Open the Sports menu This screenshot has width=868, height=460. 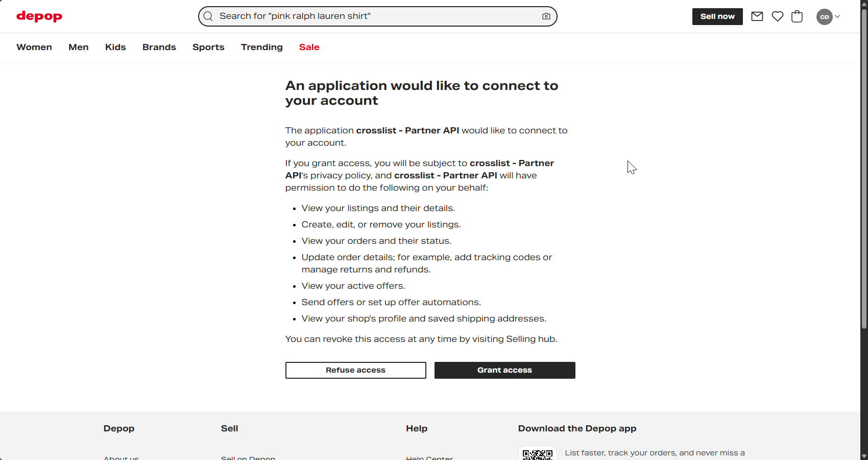click(x=208, y=47)
